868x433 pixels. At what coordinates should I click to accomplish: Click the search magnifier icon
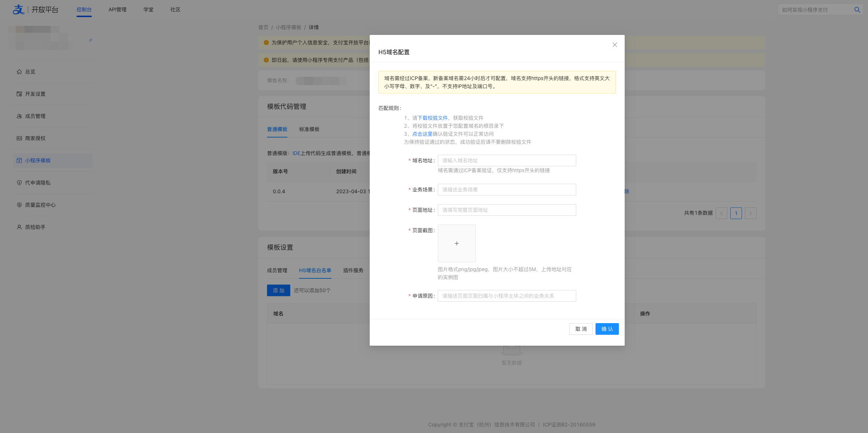pos(857,10)
